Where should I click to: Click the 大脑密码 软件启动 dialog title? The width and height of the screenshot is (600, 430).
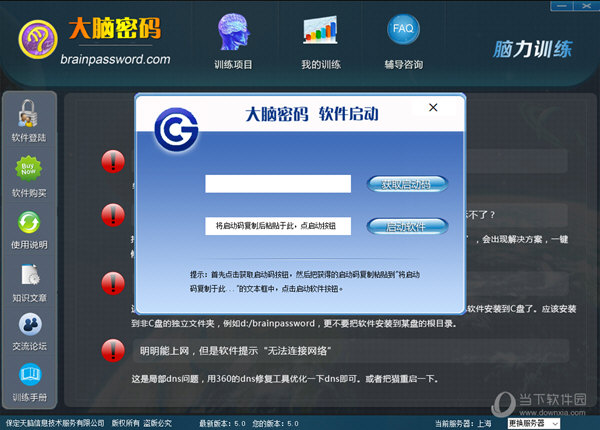(312, 114)
